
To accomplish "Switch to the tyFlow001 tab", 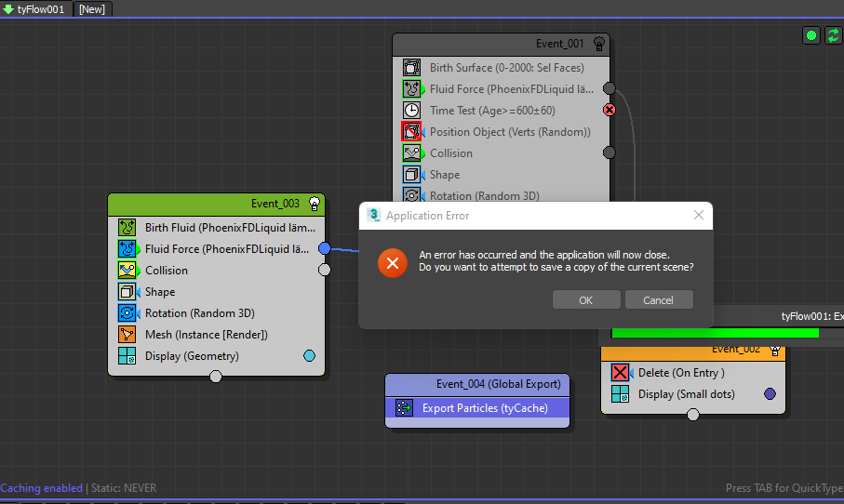I will click(x=36, y=9).
